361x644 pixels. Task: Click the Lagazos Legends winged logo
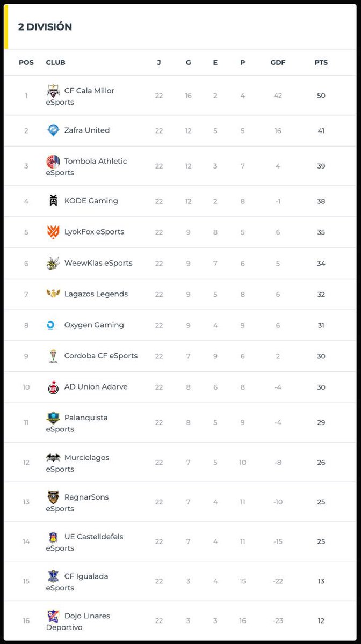click(x=53, y=294)
